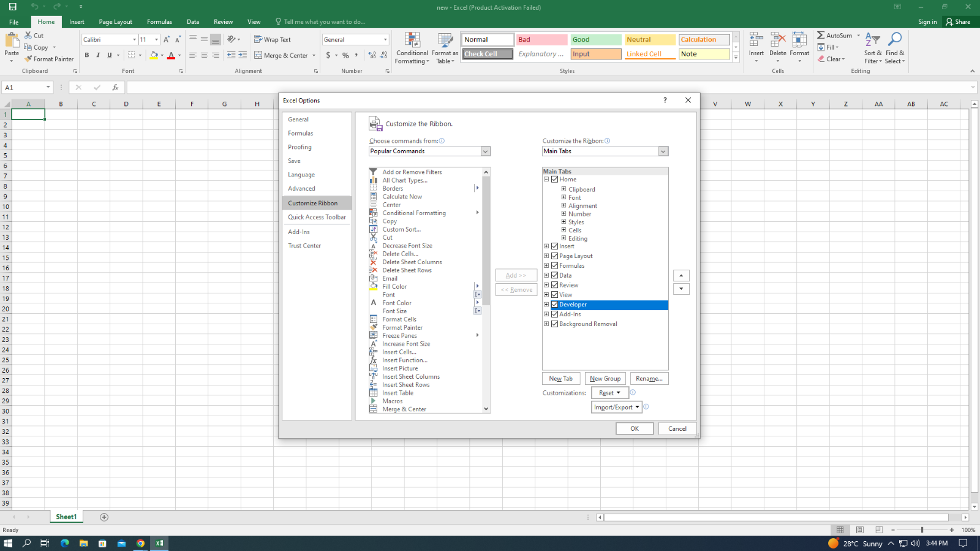Open the Import/Export dropdown button
Image resolution: width=980 pixels, height=551 pixels.
[x=616, y=407]
